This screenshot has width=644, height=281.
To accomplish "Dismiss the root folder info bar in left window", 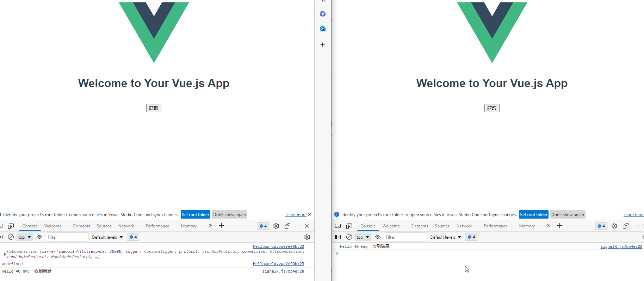I will [x=310, y=214].
